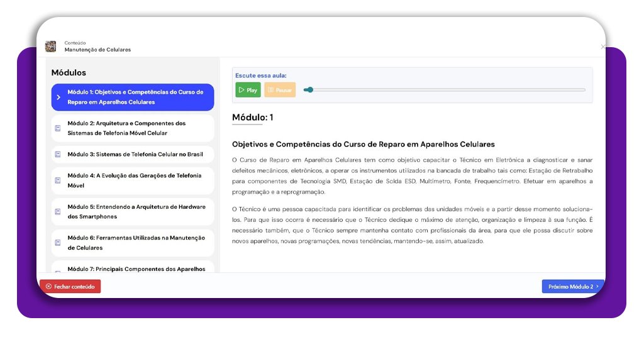The image size is (644, 337).
Task: Select Módulo 1: Objetivos e Competências
Action: [x=135, y=97]
